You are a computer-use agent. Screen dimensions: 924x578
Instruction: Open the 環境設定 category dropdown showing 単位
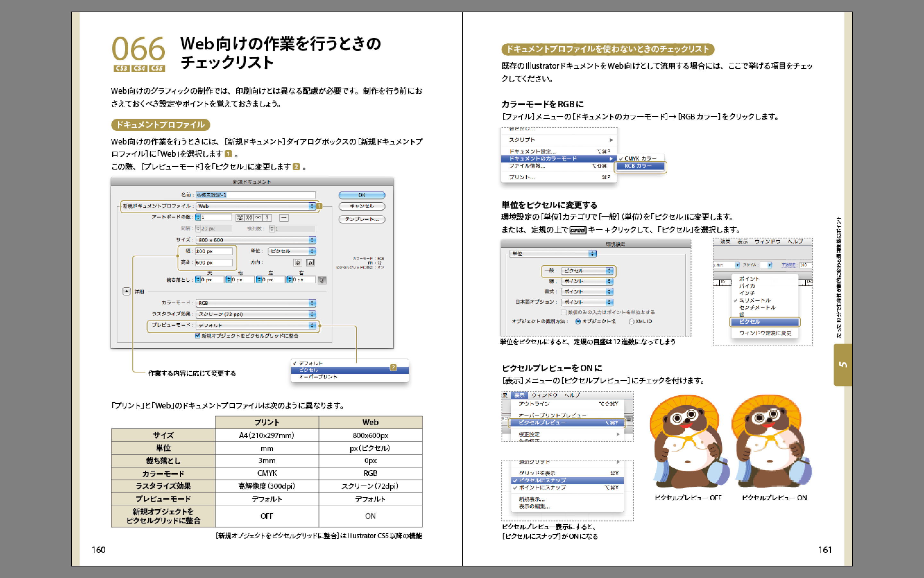pyautogui.click(x=553, y=253)
